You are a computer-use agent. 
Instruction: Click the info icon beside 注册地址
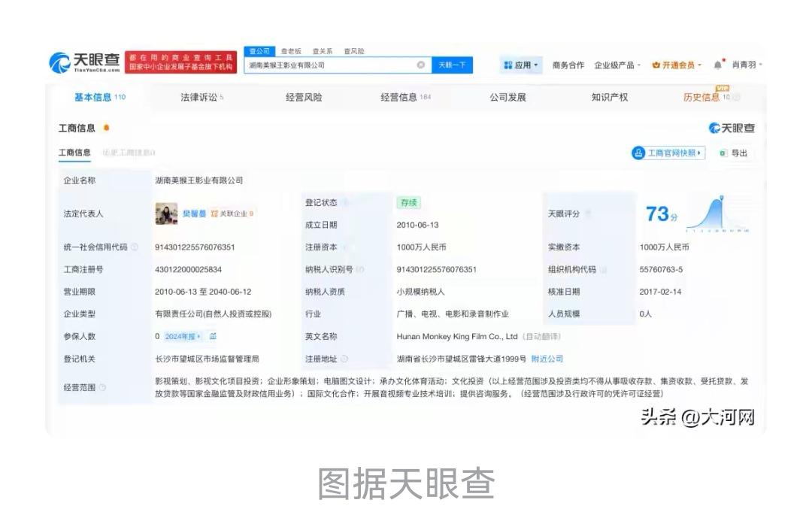[344, 359]
